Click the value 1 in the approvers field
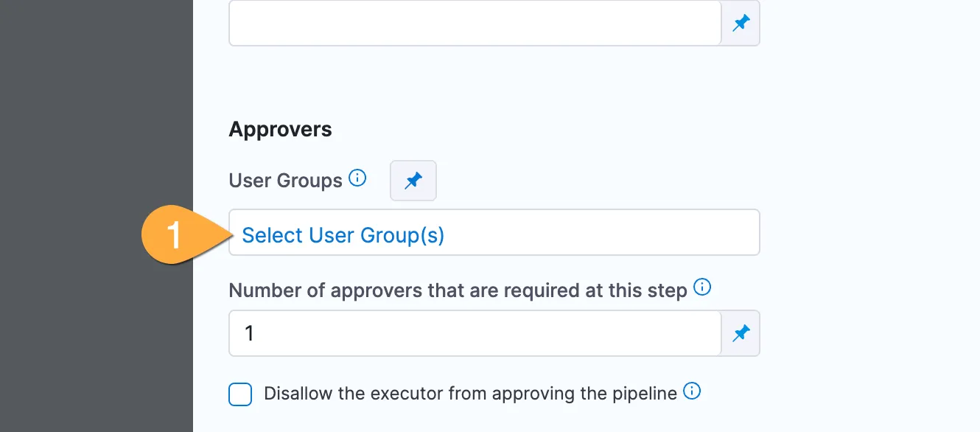This screenshot has width=980, height=432. 249,334
